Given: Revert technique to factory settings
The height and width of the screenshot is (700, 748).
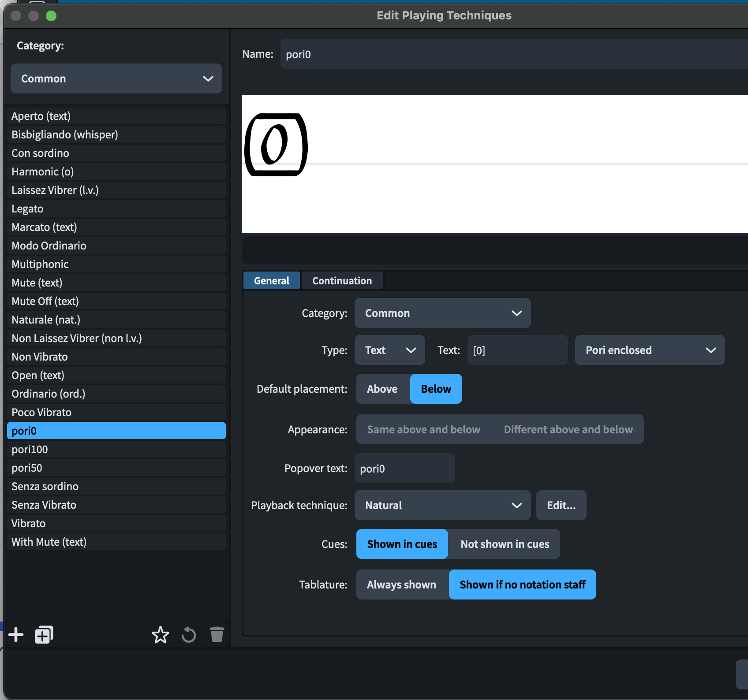Looking at the screenshot, I should click(188, 635).
